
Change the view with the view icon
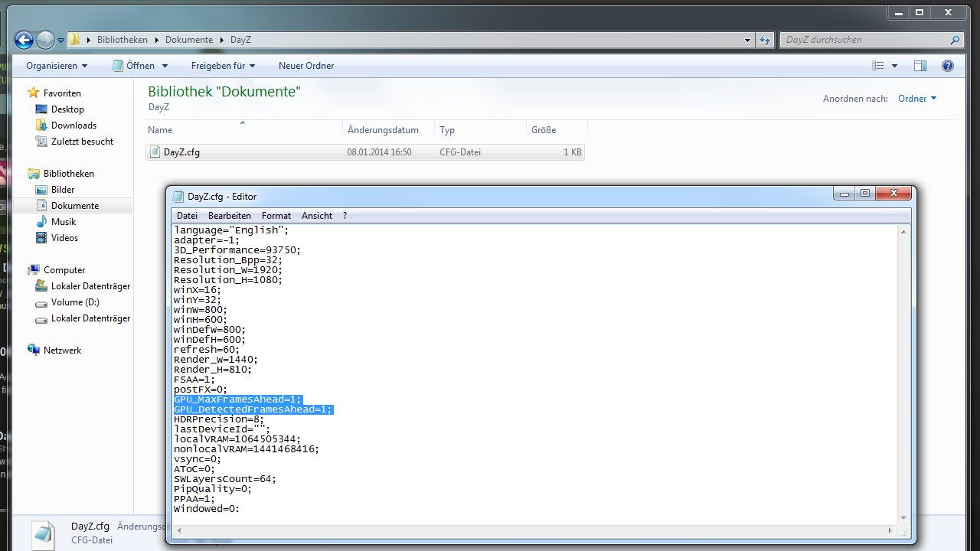pos(878,66)
